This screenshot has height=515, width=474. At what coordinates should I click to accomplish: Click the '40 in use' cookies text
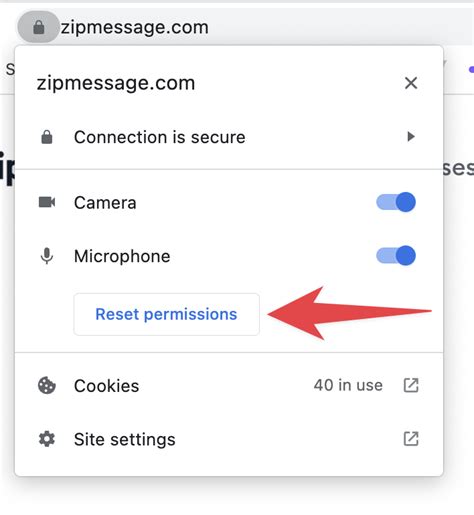[x=348, y=385]
